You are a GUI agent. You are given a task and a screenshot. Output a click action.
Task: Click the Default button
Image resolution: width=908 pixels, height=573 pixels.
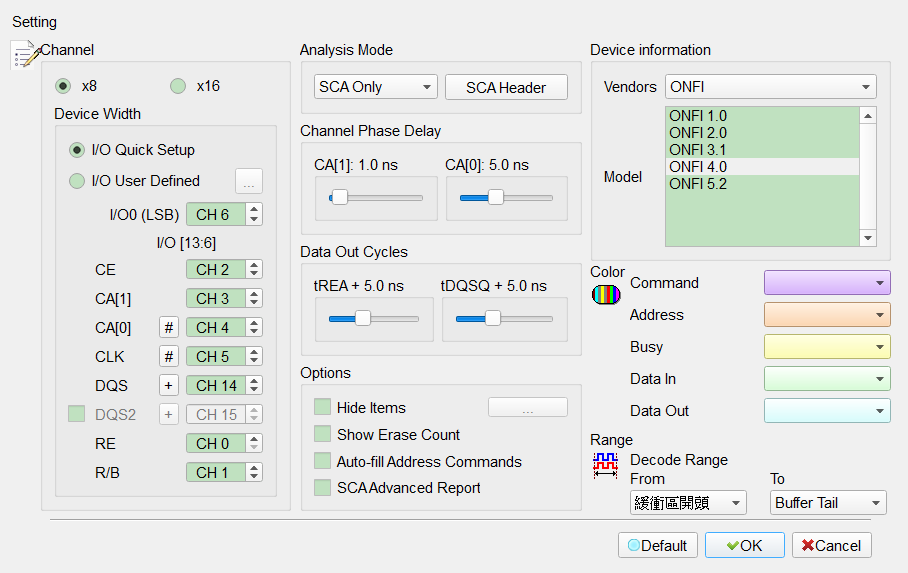coord(657,545)
